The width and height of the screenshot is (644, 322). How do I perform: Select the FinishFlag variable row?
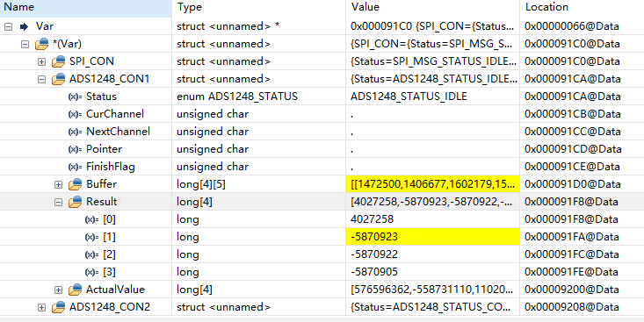click(322, 167)
